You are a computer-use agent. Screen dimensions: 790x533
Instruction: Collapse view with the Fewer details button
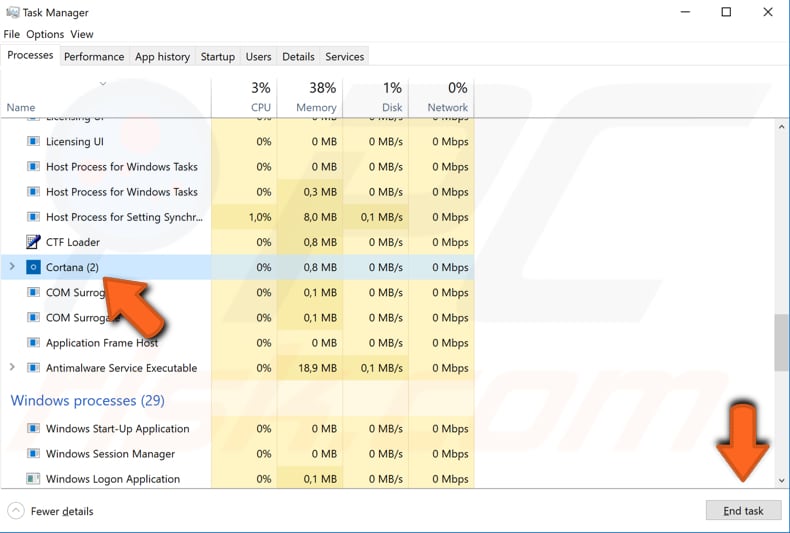coord(51,511)
